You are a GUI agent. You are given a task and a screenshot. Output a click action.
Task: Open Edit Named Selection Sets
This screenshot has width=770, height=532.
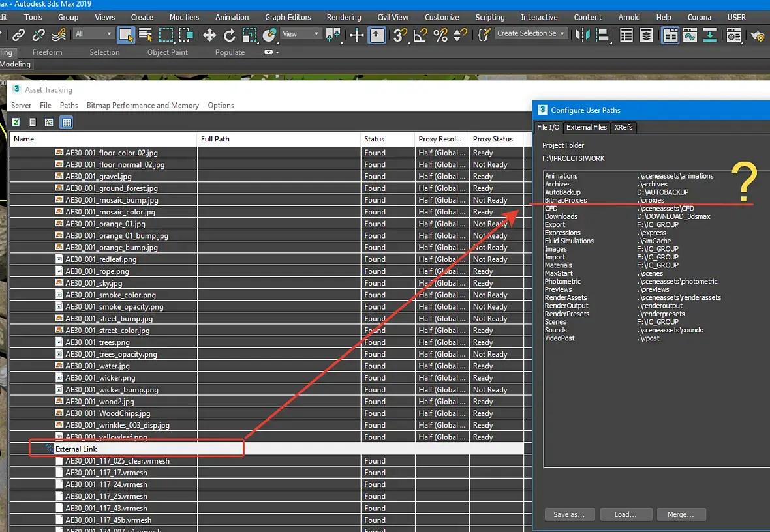point(484,35)
